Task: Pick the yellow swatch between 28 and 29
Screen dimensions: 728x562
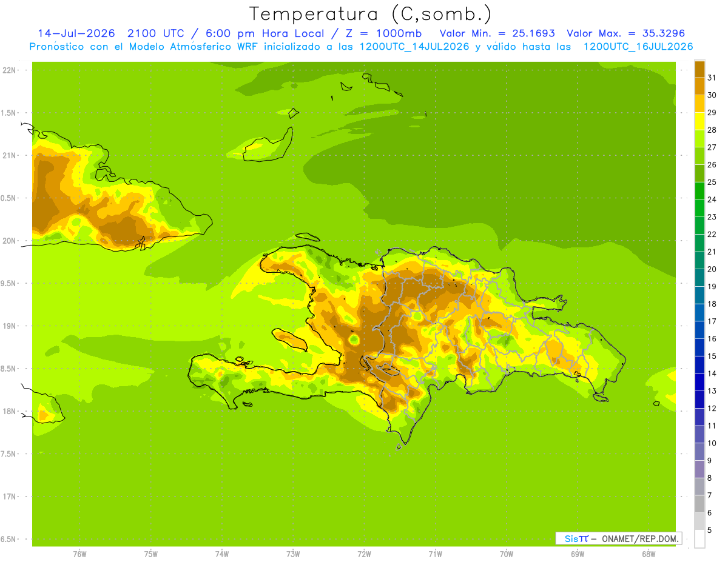Action: click(699, 121)
